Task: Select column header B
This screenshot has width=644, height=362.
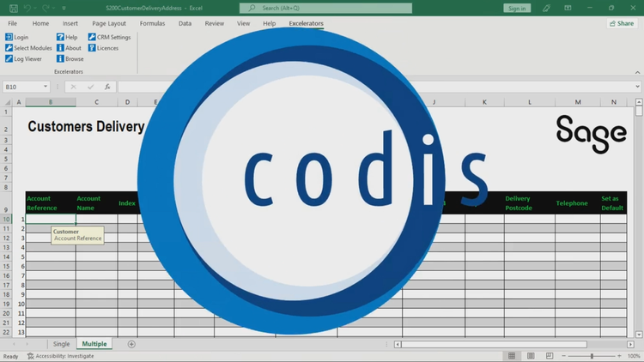Action: [x=51, y=102]
